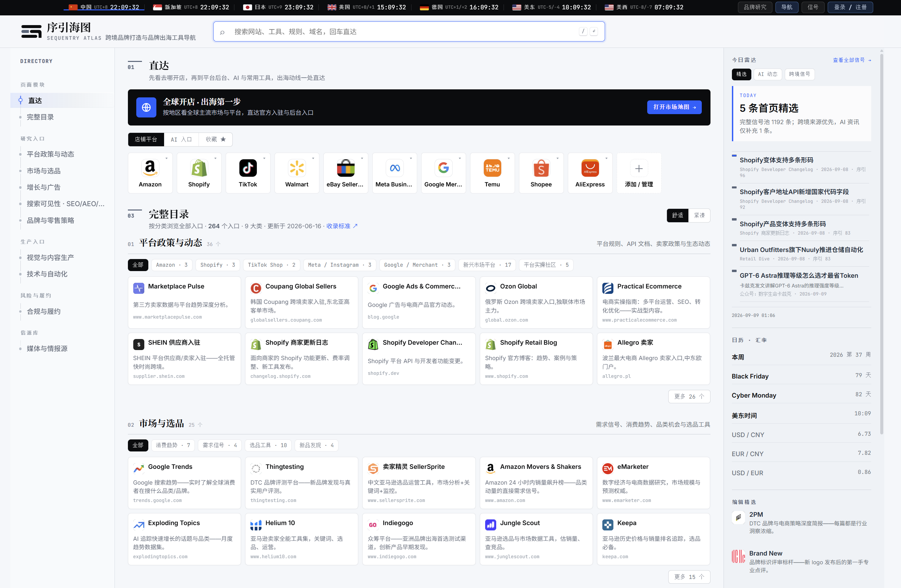Click the globe icon in the global store banner
Viewport: 901px width, 588px height.
[146, 107]
